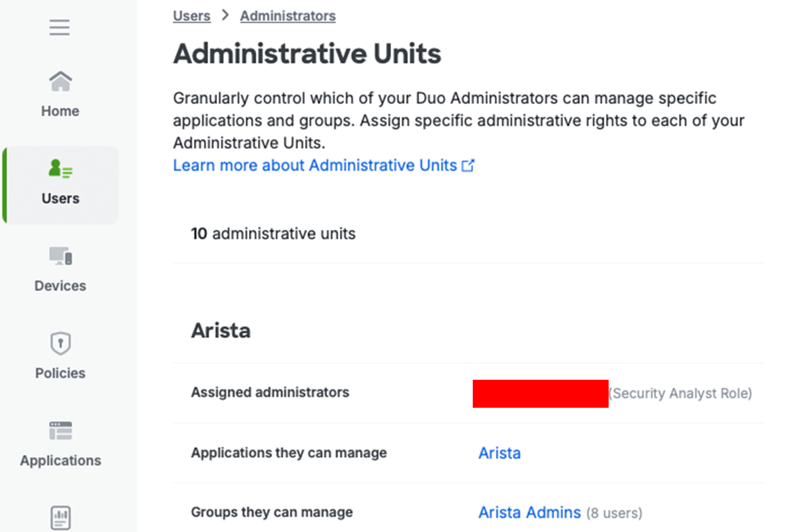The height and width of the screenshot is (532, 787).
Task: Select the Home icon in the sidebar
Action: pos(59,81)
